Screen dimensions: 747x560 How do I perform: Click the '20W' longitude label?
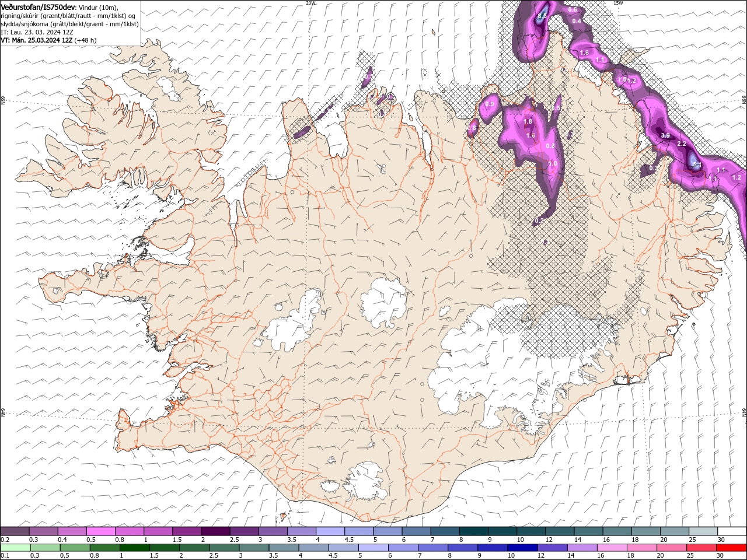(x=310, y=3)
